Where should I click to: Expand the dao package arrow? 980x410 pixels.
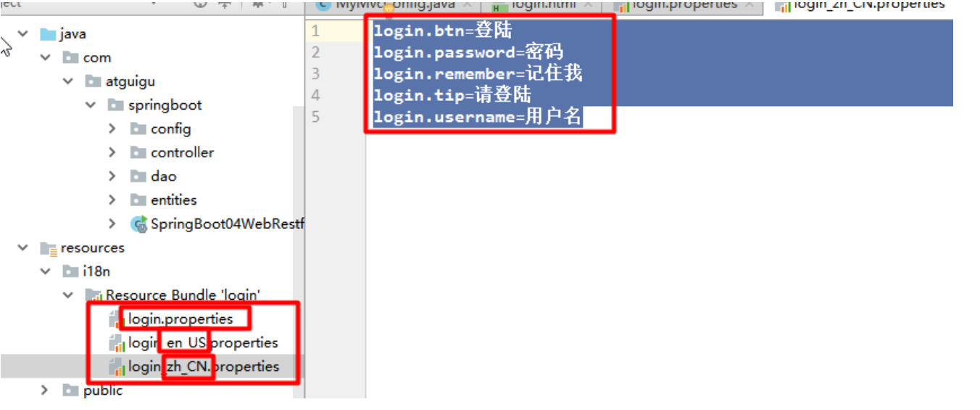(x=112, y=176)
